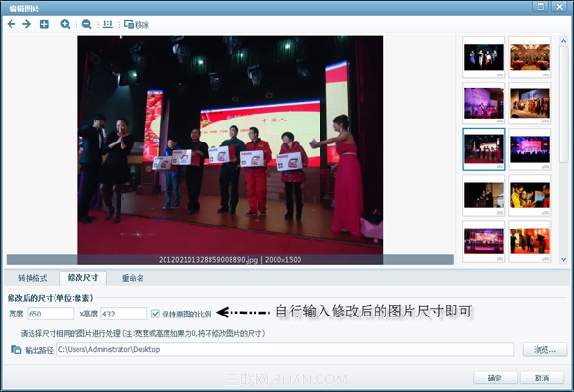
Task: Click the thumbnail list scroll up arrow
Action: click(563, 41)
